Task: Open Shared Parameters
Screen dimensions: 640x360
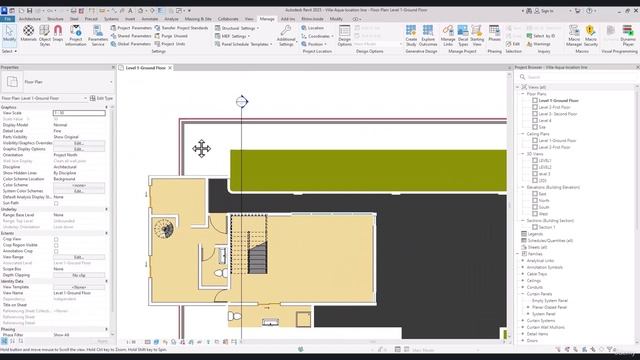Action: click(x=131, y=36)
